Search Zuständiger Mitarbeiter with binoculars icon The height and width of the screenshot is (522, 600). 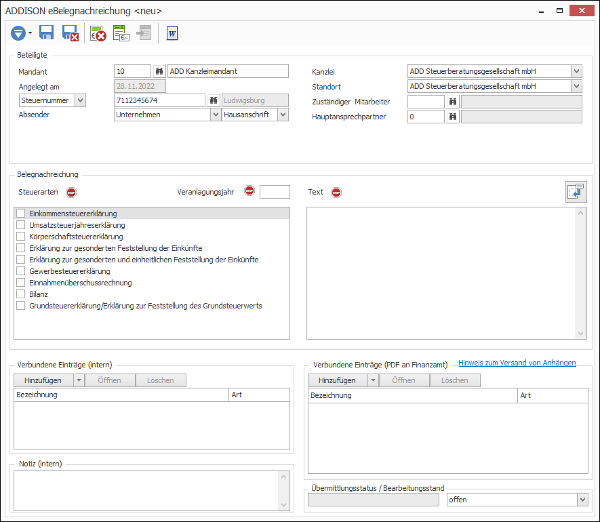point(453,102)
